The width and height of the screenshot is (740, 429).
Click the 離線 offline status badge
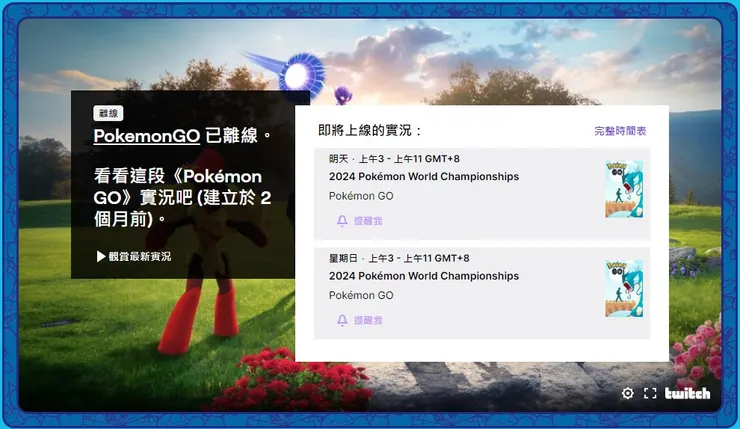[109, 113]
